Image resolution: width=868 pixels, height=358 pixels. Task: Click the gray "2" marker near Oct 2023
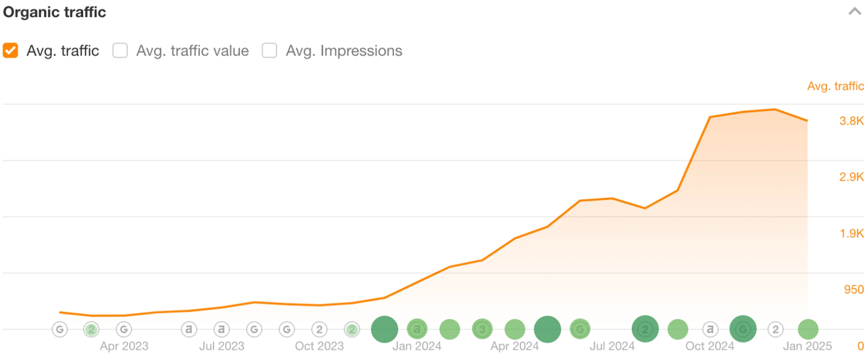[319, 329]
